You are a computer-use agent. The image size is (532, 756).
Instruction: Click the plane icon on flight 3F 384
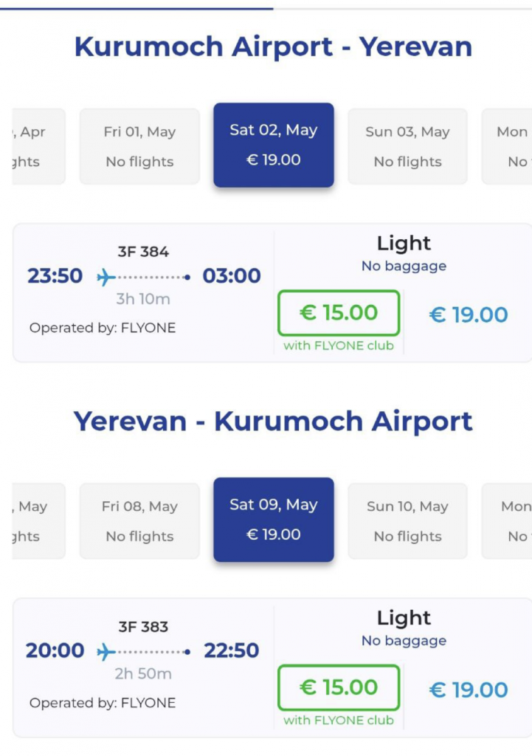(106, 277)
